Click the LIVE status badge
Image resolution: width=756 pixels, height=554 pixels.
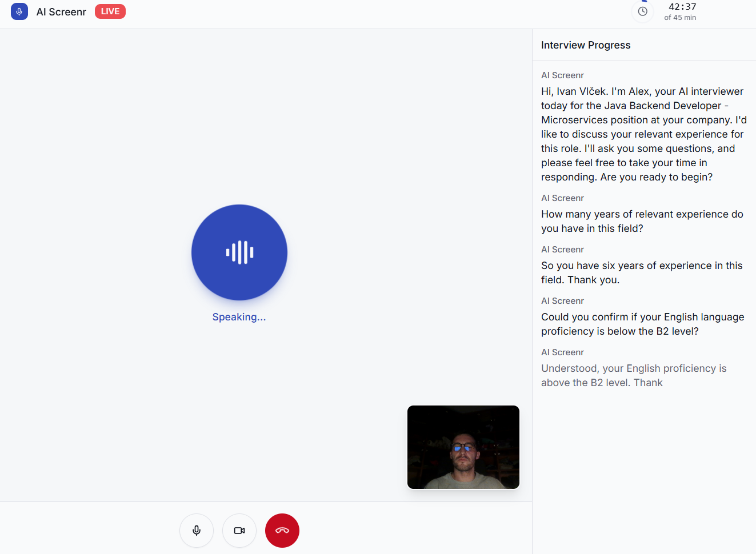pos(110,11)
